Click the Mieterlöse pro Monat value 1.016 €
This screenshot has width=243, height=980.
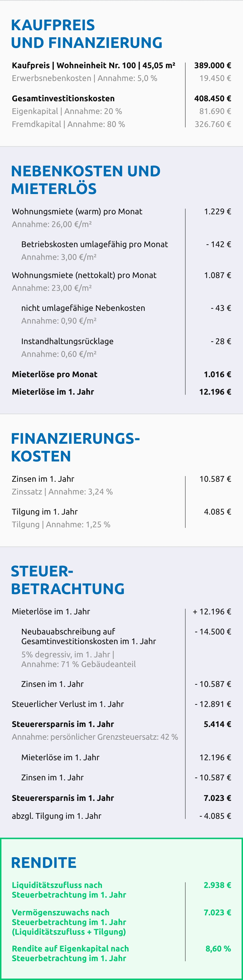tap(217, 374)
